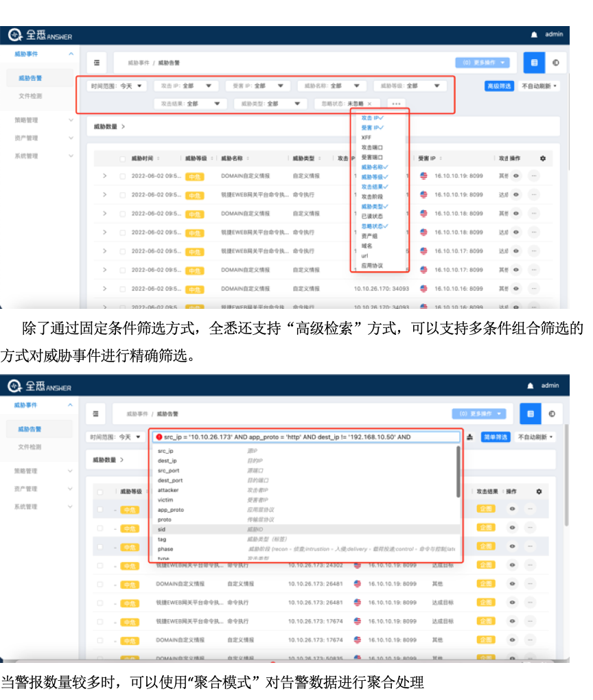Click the 简单筛选 button
This screenshot has height=700, width=593.
coord(495,436)
